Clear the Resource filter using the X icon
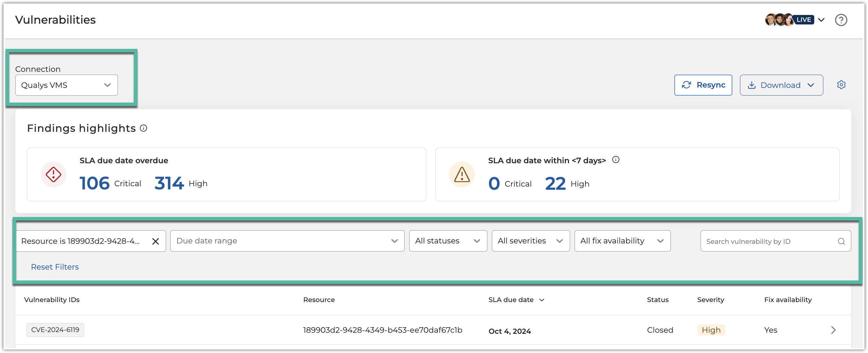Screen dimensions: 868x353 point(155,241)
